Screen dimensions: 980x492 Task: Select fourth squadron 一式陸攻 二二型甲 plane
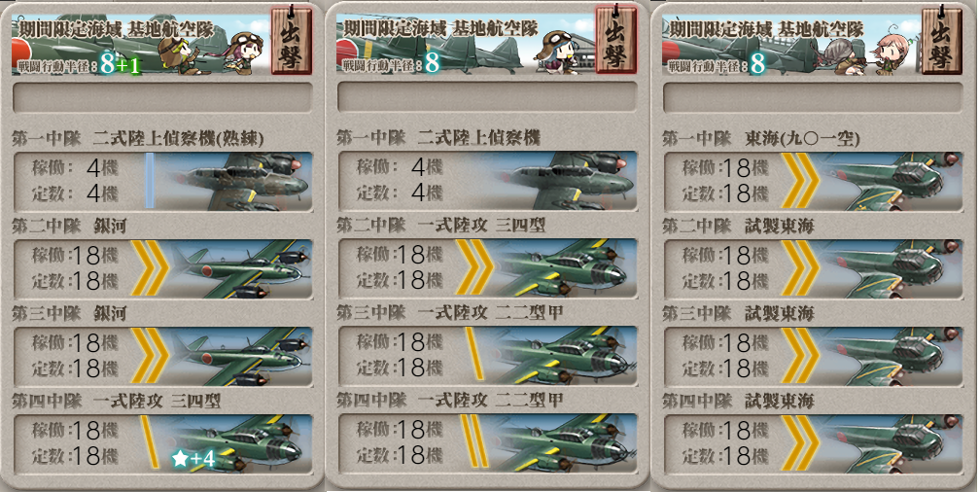(487, 442)
